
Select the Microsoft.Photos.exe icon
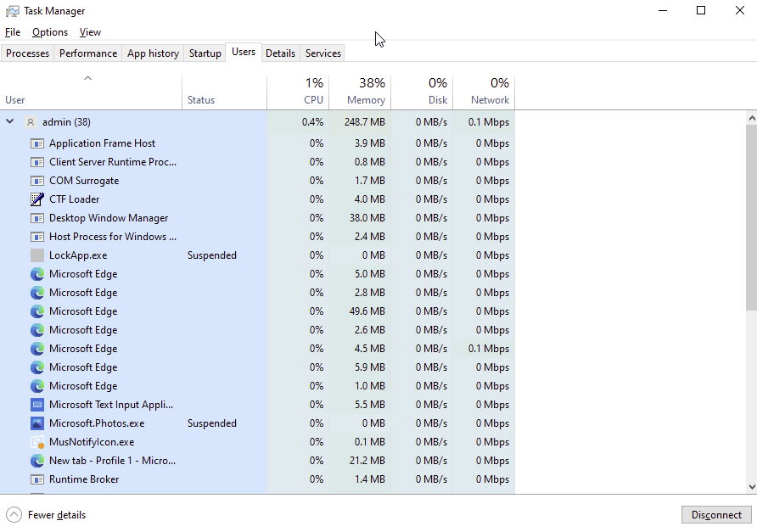37,423
